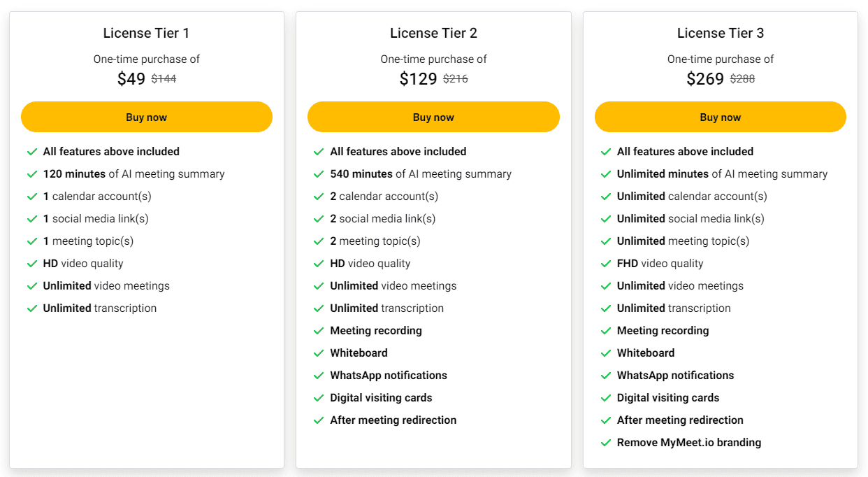Select the Remove MyMeet.io branding feature

[689, 442]
